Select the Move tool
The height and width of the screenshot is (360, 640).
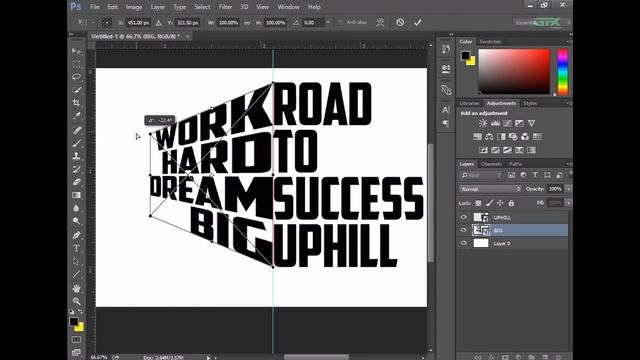(76, 51)
